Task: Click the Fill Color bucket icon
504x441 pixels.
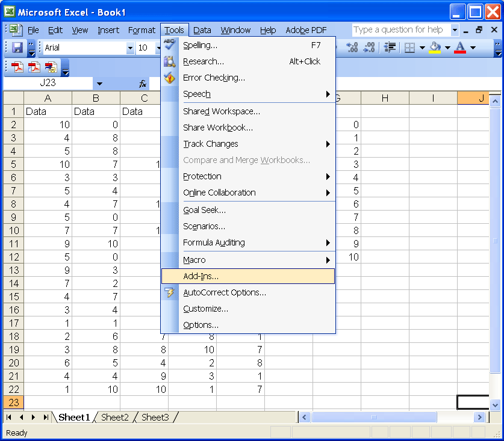Action: pos(435,48)
